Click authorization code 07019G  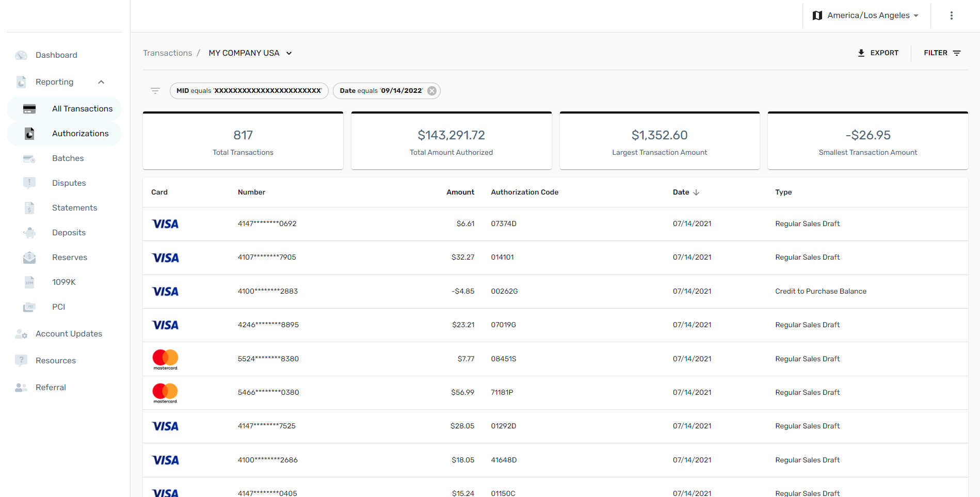[503, 325]
